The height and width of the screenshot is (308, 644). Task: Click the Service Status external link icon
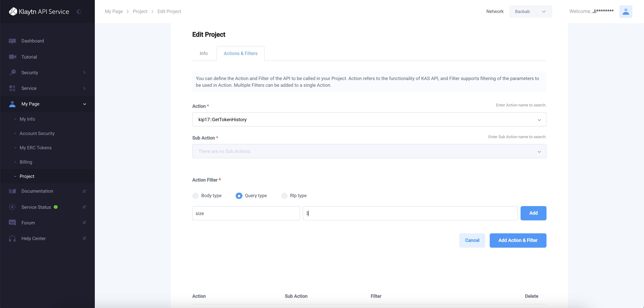(84, 207)
